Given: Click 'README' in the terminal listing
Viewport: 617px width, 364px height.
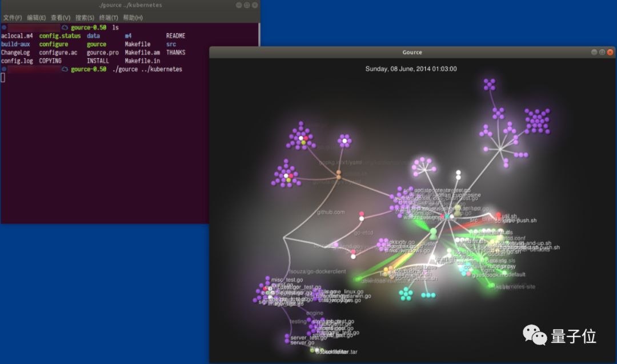Looking at the screenshot, I should point(175,36).
